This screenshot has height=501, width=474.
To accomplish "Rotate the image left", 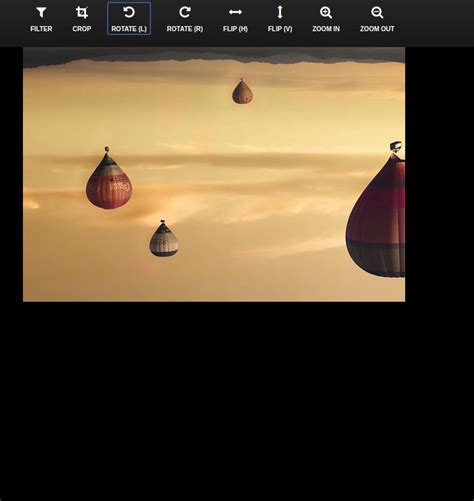I will 129,19.
